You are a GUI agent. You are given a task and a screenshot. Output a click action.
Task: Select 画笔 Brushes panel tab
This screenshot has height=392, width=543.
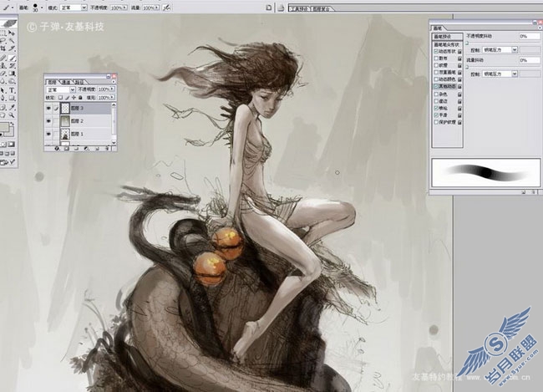click(x=438, y=28)
